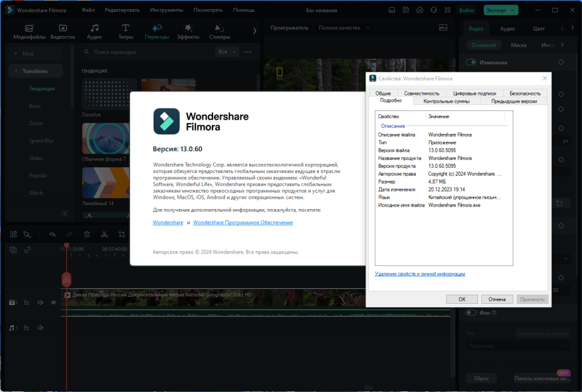Hide video track with eye icon

click(x=54, y=302)
